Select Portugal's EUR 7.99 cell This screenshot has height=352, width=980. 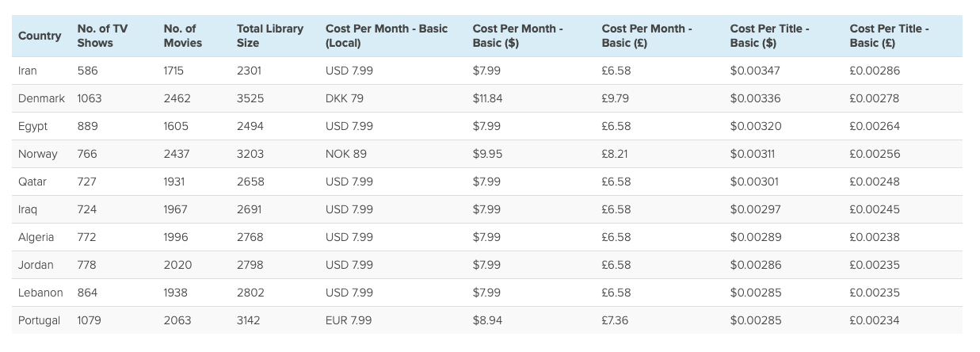coord(349,320)
